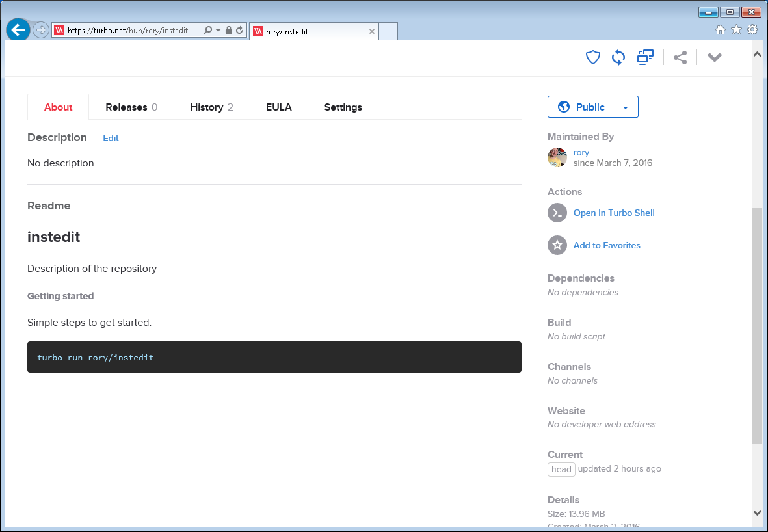Click the padlock security icon in address bar

229,31
